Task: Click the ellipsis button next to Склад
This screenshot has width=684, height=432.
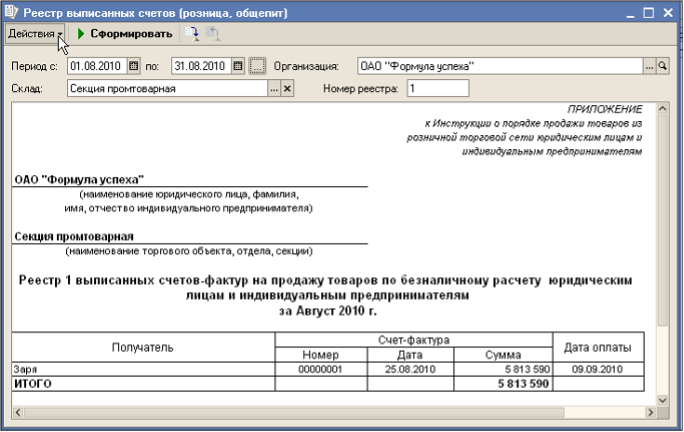Action: (273, 89)
